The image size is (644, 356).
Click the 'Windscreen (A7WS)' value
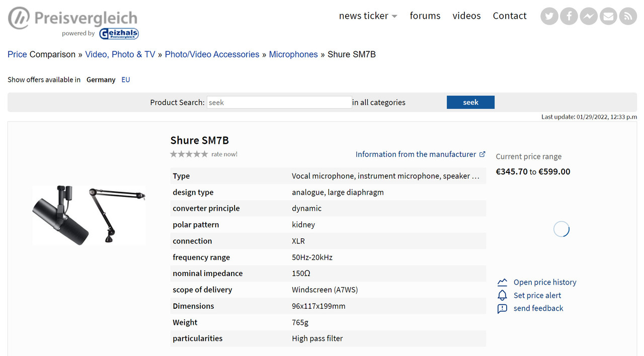coord(325,290)
